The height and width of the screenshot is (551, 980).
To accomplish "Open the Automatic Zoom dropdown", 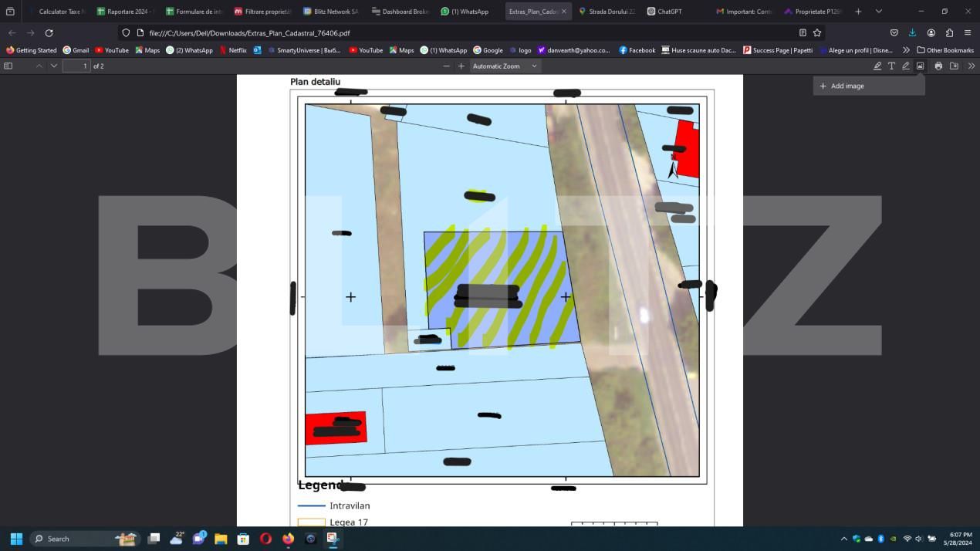I will point(505,66).
